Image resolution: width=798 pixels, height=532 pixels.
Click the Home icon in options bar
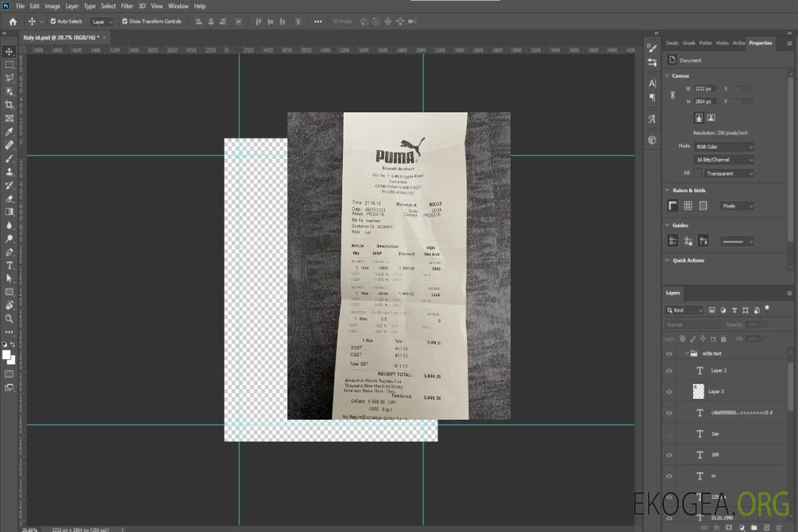pyautogui.click(x=13, y=21)
